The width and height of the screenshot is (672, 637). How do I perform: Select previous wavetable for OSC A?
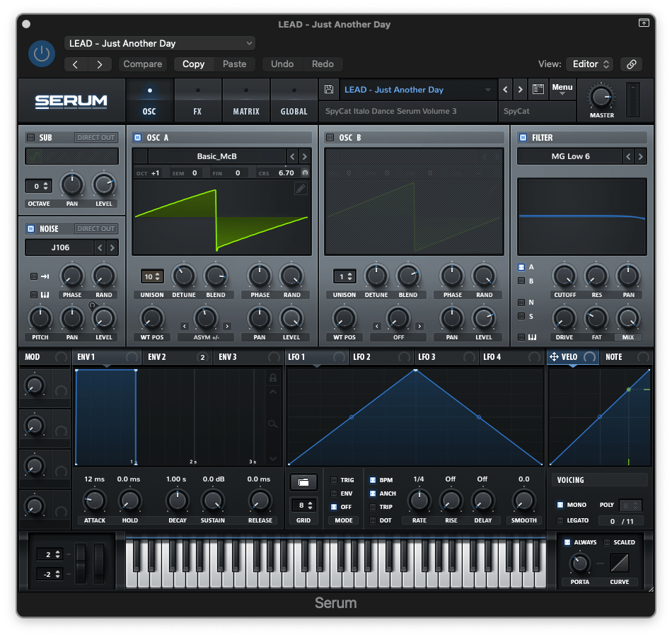click(x=292, y=156)
